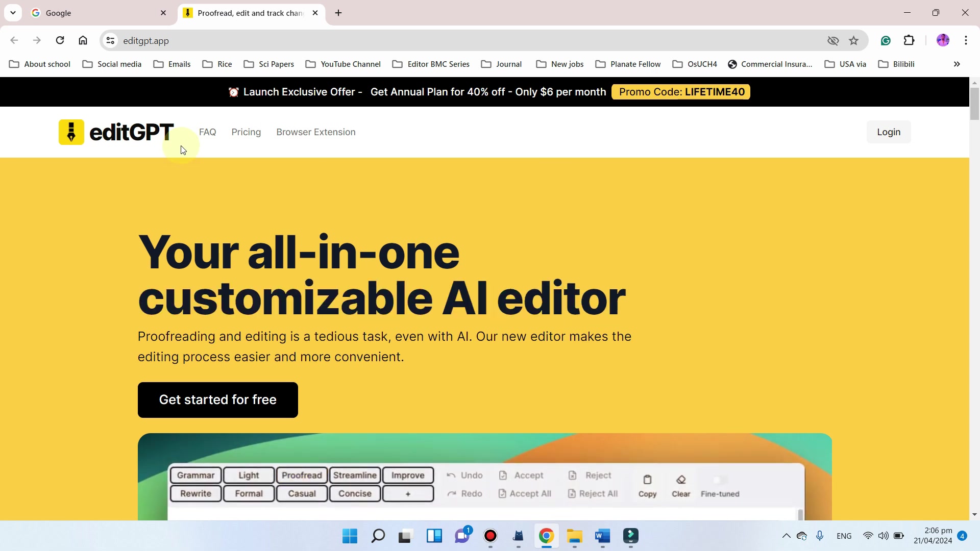Click the scrollbar down arrow
The image size is (980, 551).
pos(974,515)
